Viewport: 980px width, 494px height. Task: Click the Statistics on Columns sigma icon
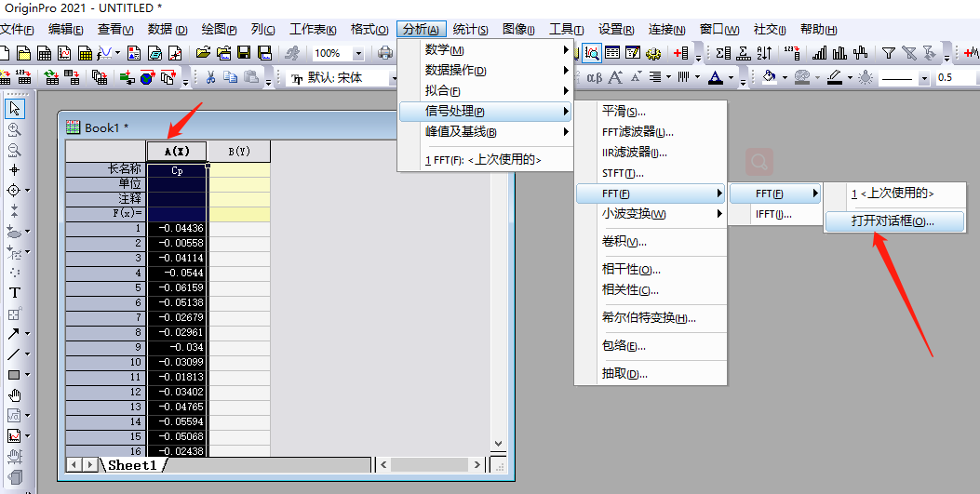click(x=723, y=53)
